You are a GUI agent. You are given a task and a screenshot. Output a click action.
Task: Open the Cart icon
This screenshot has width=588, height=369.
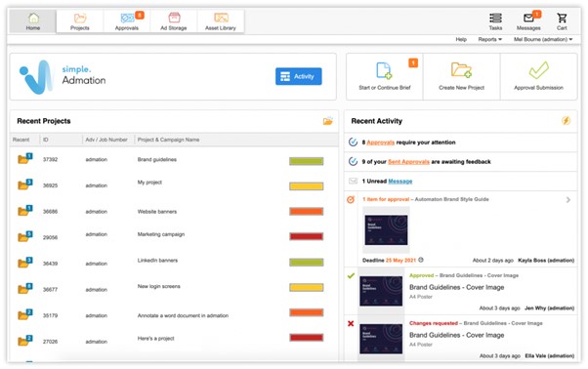point(562,18)
